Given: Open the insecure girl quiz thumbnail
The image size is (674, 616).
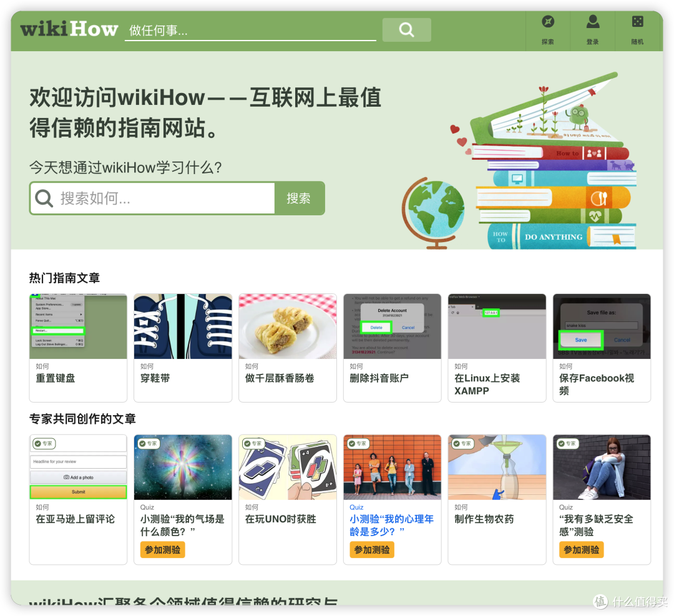Looking at the screenshot, I should [602, 467].
